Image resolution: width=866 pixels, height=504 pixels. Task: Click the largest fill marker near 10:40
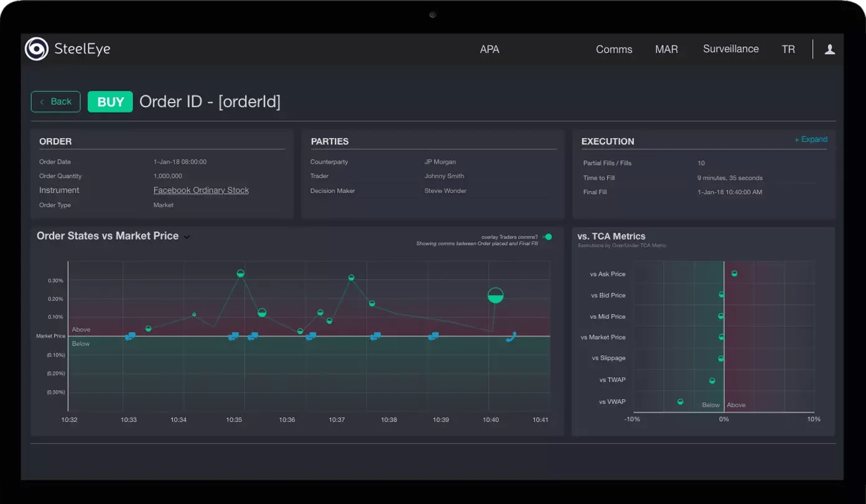tap(495, 296)
